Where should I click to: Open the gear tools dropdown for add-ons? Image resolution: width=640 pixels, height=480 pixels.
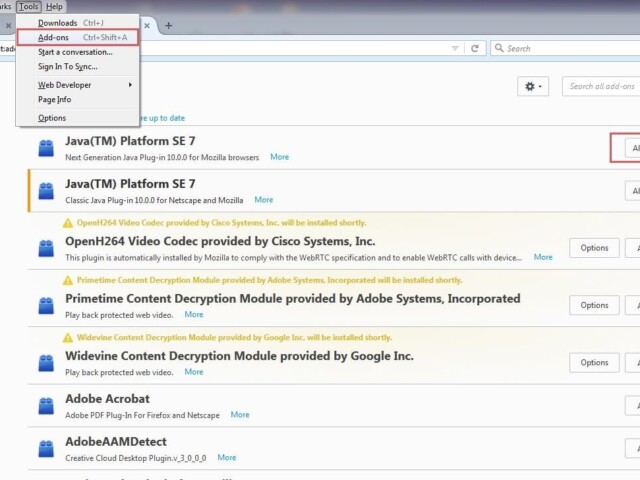pyautogui.click(x=532, y=87)
